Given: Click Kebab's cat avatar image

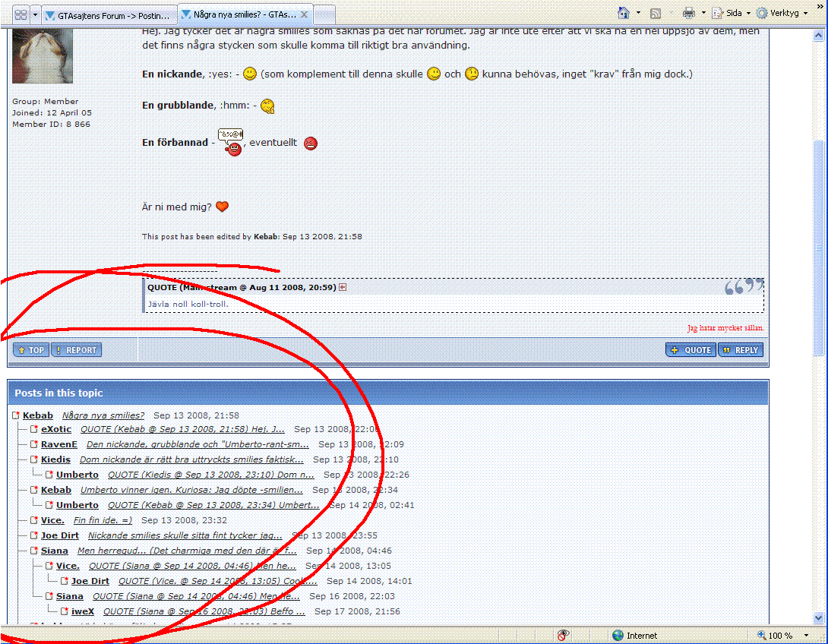Looking at the screenshot, I should coord(43,56).
